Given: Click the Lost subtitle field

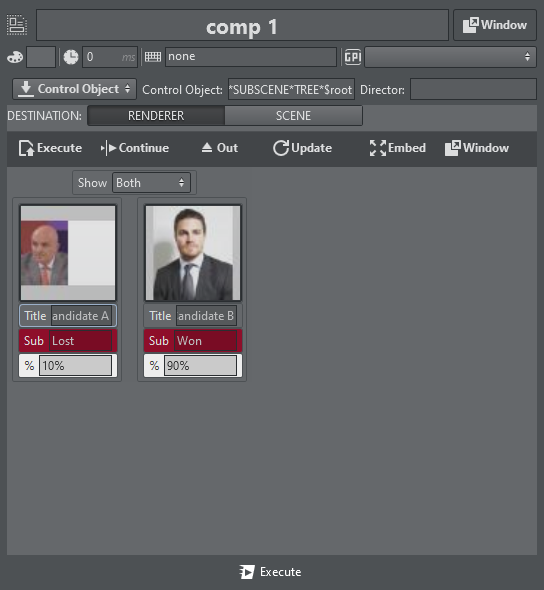Looking at the screenshot, I should [x=81, y=341].
